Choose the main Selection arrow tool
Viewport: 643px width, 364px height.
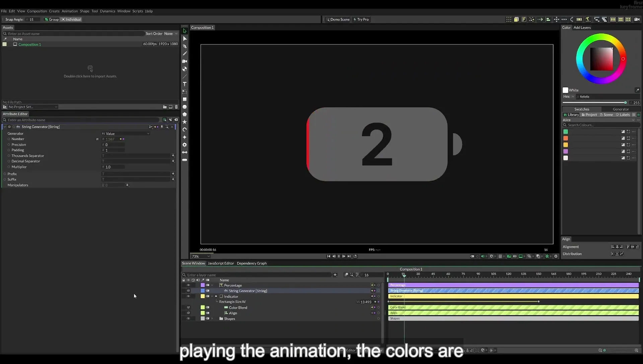tap(185, 31)
